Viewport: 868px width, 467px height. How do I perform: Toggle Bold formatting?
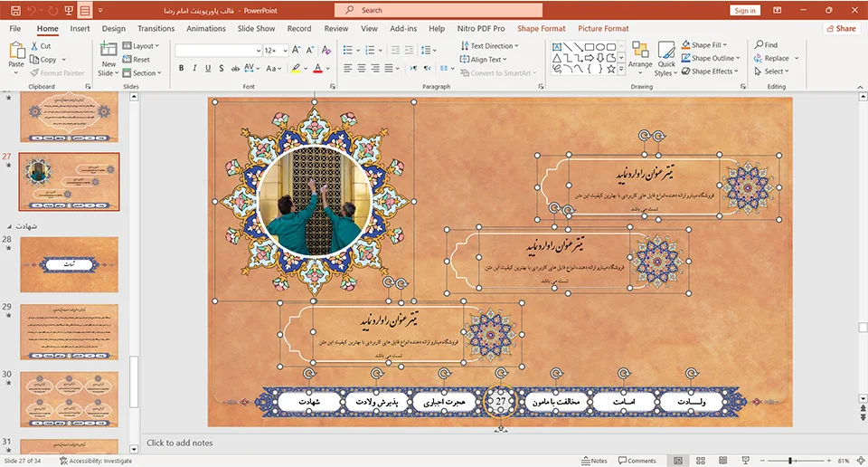(181, 68)
